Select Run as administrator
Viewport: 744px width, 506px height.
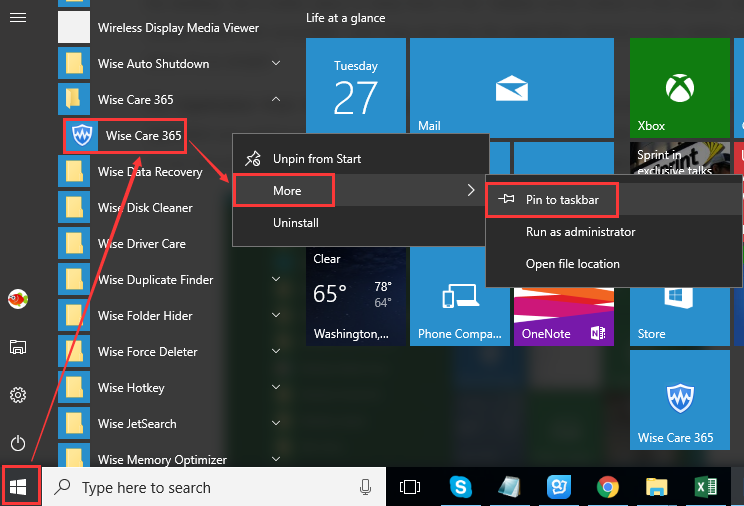point(614,232)
